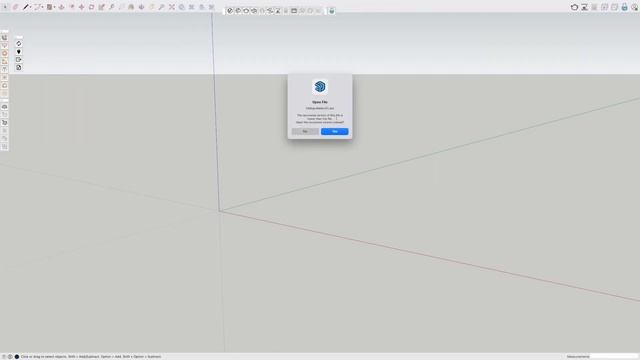Select the pink Eraser tool
640x360 pixels.
(x=16, y=7)
